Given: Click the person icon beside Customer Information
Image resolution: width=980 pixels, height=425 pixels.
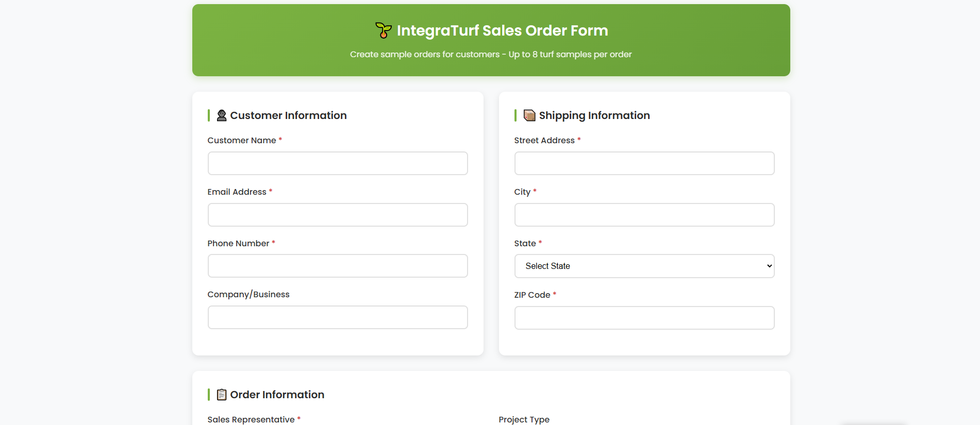Looking at the screenshot, I should pyautogui.click(x=222, y=115).
